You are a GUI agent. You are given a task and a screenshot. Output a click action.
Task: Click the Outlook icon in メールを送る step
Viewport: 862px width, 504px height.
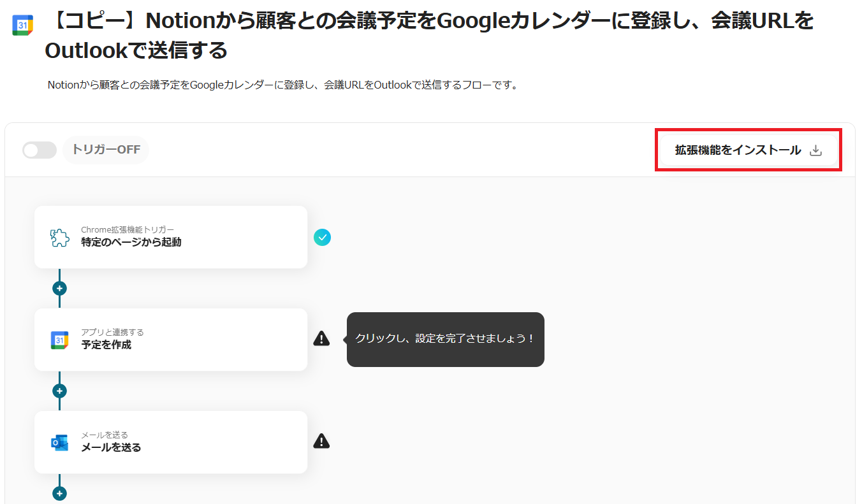tap(60, 443)
